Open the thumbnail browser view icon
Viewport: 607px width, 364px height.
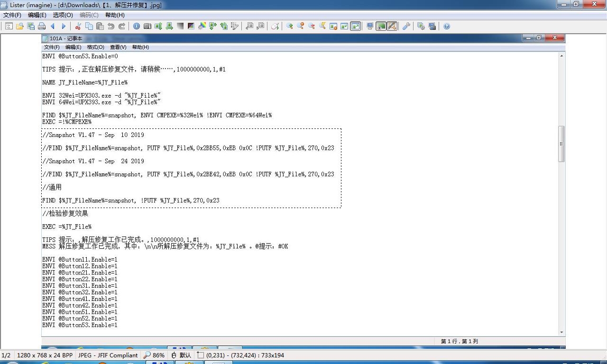[9, 26]
